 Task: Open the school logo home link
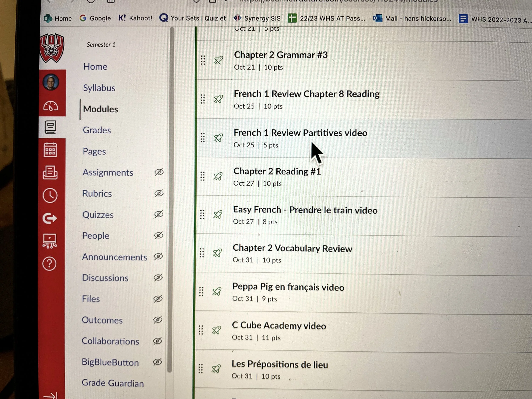click(52, 48)
